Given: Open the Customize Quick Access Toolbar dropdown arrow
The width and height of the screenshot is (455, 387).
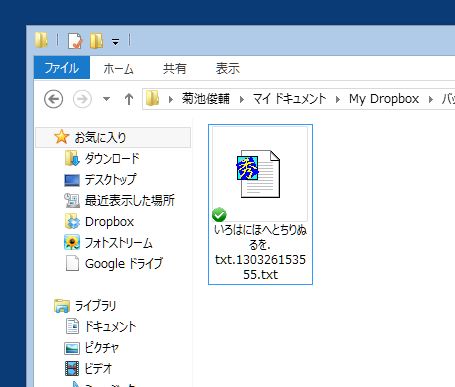Looking at the screenshot, I should [115, 42].
